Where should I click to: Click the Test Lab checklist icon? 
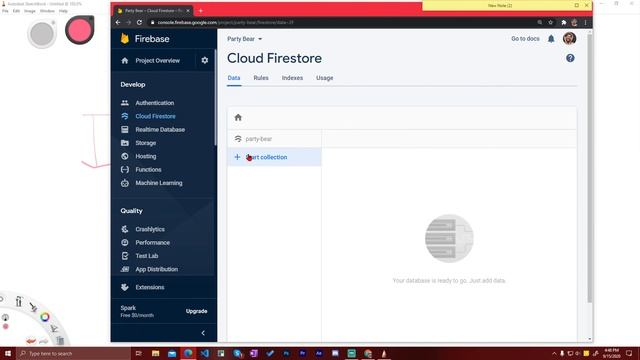click(x=125, y=256)
